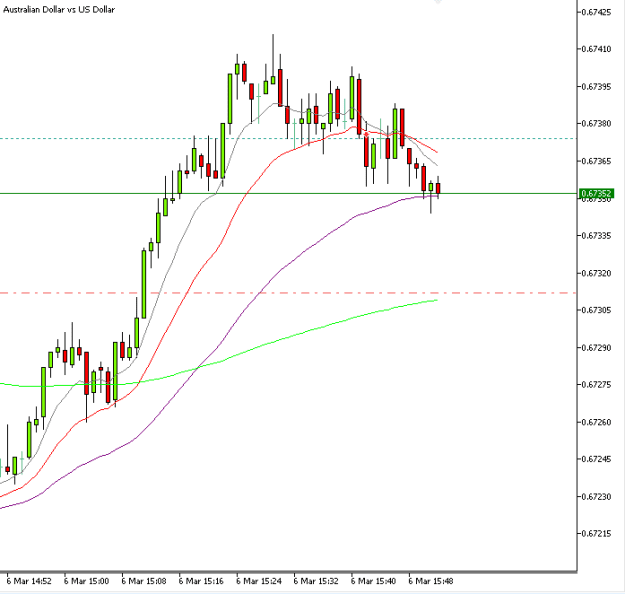Click the 0.67335 price axis label
This screenshot has width=625, height=594.
click(596, 236)
